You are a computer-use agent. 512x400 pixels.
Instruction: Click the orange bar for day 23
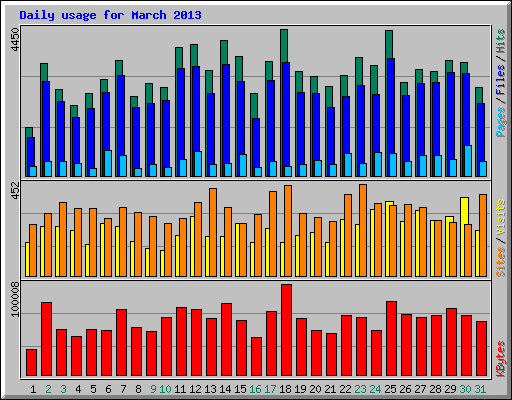(363, 230)
